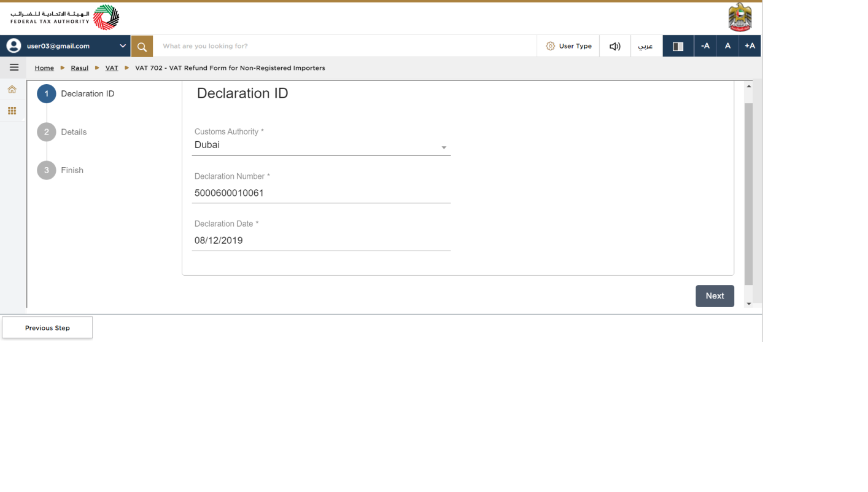Image resolution: width=868 pixels, height=492 pixels.
Task: Click the speaker audio icon
Action: coord(614,46)
